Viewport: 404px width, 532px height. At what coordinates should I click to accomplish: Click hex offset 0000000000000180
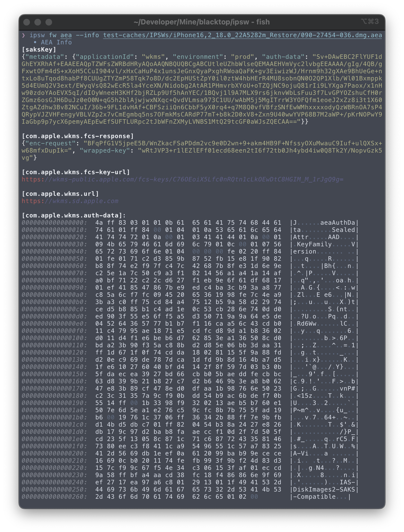(54, 396)
